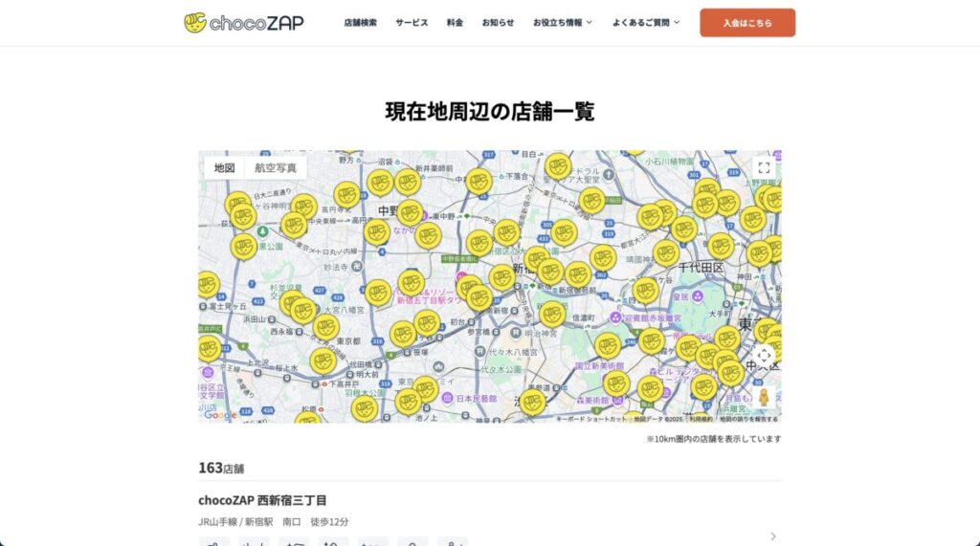Image resolution: width=980 pixels, height=546 pixels.
Task: Open the chocoZAP logo home link
Action: point(244,23)
